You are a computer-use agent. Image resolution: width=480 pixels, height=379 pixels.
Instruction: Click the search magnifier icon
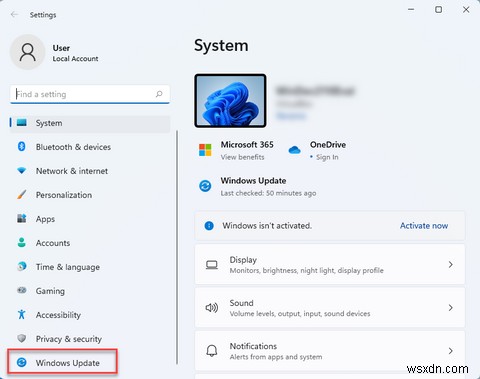[159, 94]
